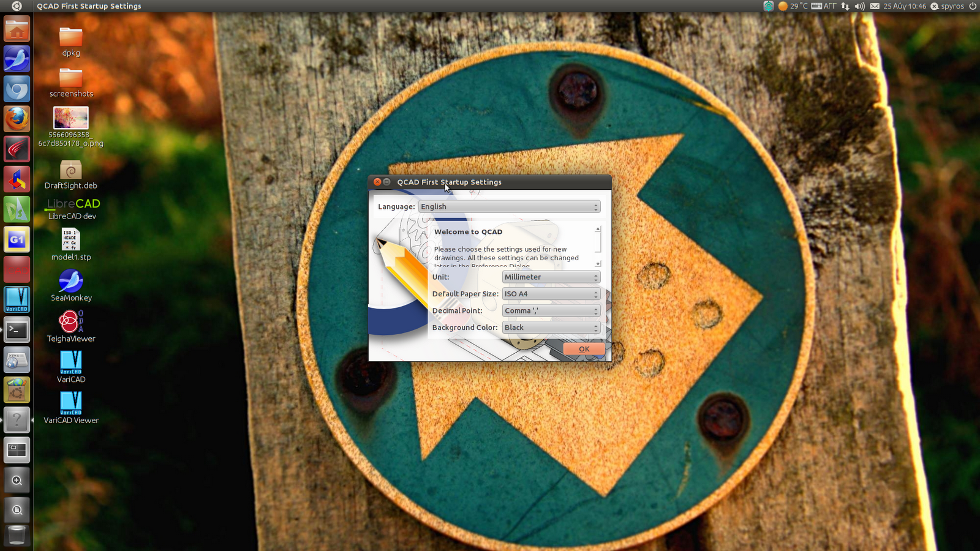980x551 pixels.
Task: Select the SeaMonkey desktop shortcut
Action: pyautogui.click(x=71, y=285)
